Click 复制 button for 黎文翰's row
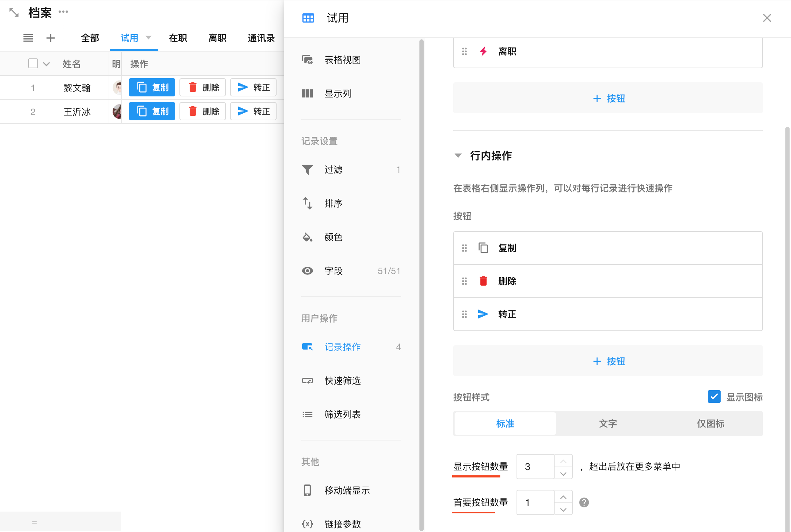This screenshot has width=791, height=532. pos(152,87)
